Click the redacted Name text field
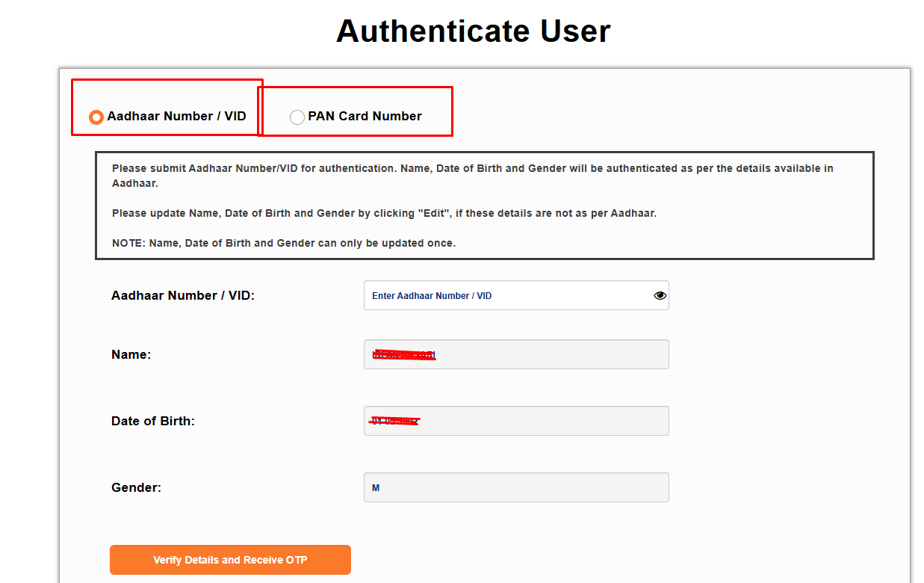The image size is (924, 583). (515, 354)
